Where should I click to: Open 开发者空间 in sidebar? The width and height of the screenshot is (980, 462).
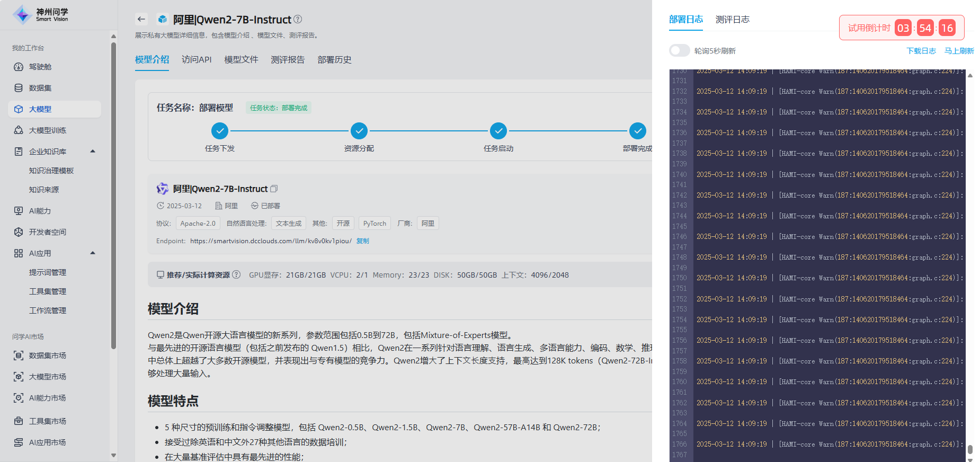pos(48,232)
